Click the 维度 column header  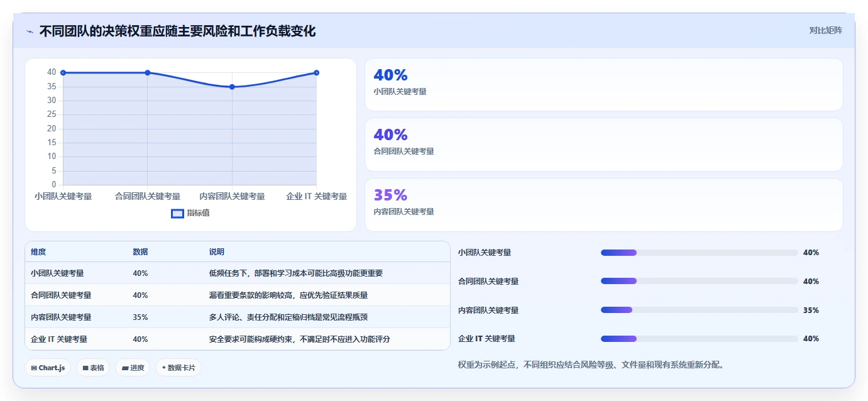38,252
